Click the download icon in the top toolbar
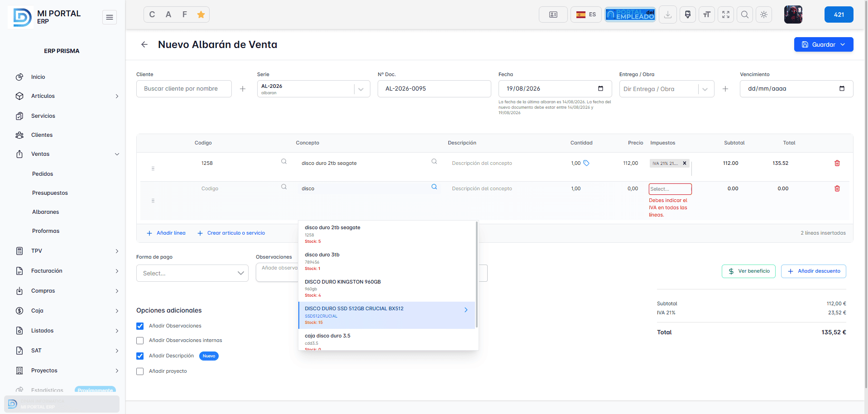This screenshot has width=868, height=414. point(668,14)
